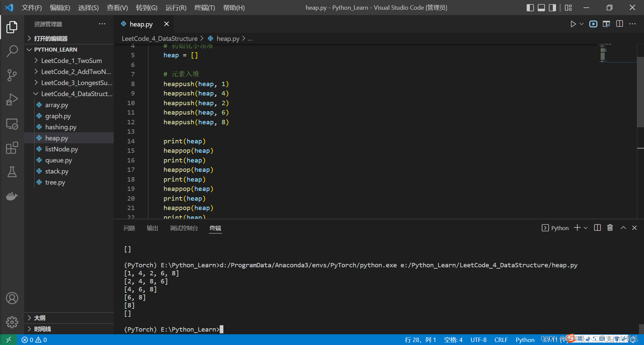Open the Extensions view
Screen dimensions: 644x345
[x=12, y=148]
